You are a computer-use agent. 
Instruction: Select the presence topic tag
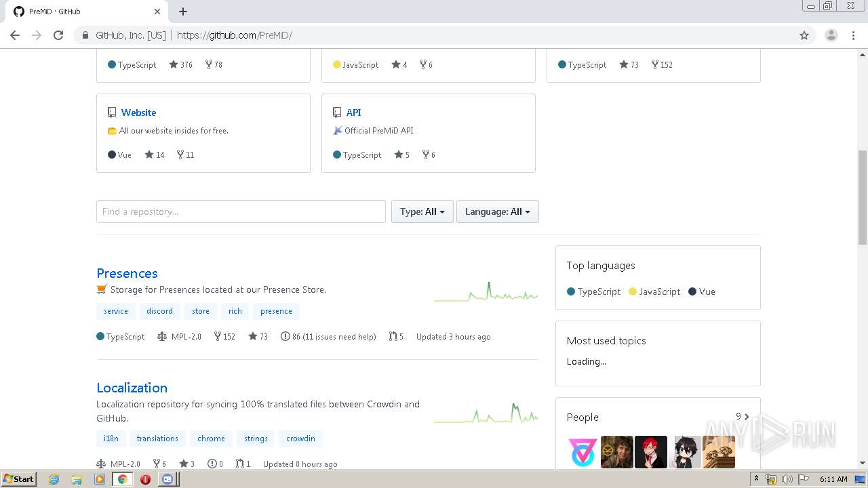point(276,311)
